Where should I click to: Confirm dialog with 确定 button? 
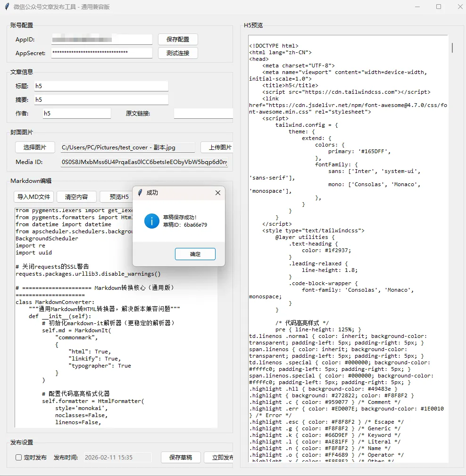click(195, 254)
